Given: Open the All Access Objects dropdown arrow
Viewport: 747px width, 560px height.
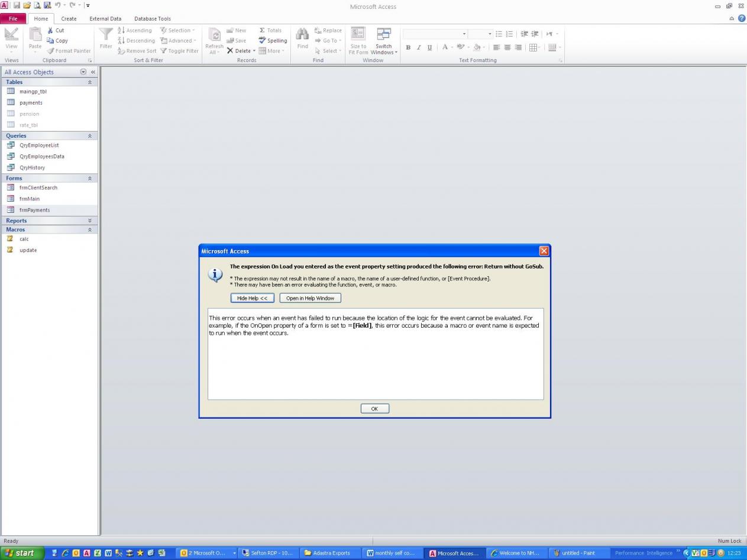Looking at the screenshot, I should [x=83, y=72].
